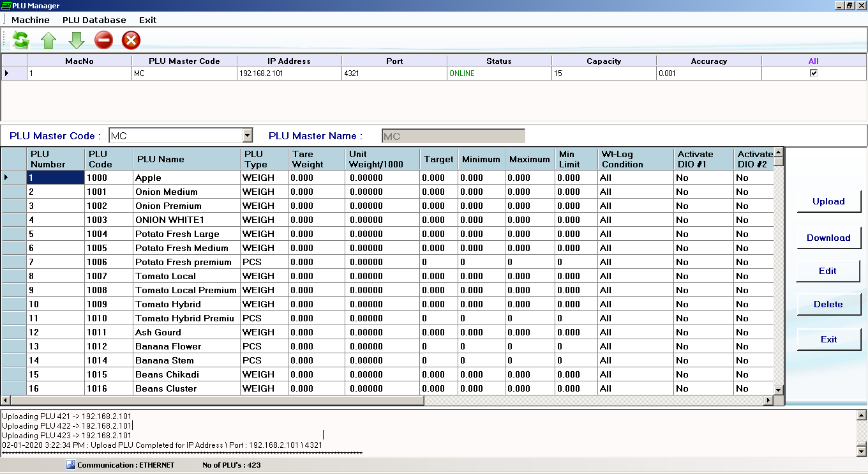868x474 pixels.
Task: Select the Ash Gourd cell
Action: (187, 332)
